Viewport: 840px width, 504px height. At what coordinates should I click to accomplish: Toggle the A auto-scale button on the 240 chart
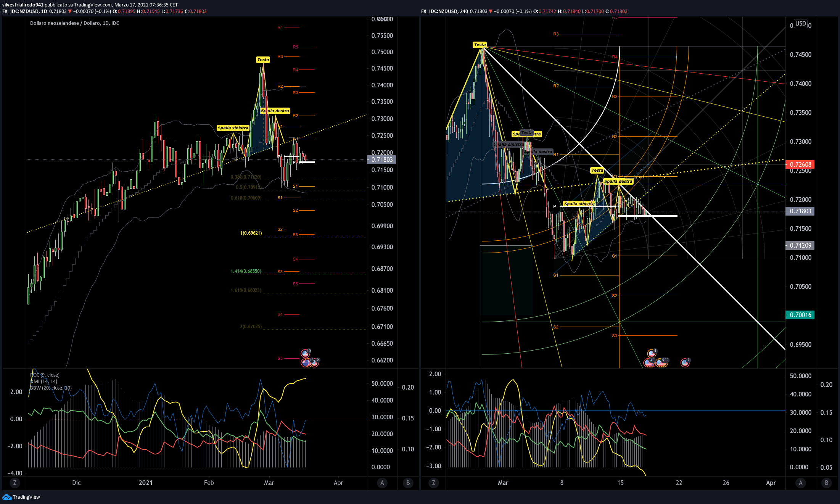(x=801, y=483)
